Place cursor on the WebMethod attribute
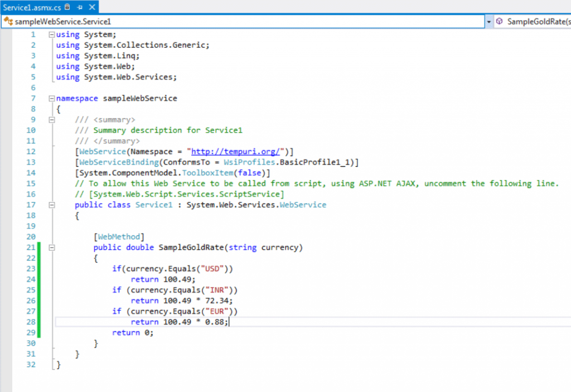Screen dimensions: 571x392 (x=118, y=236)
